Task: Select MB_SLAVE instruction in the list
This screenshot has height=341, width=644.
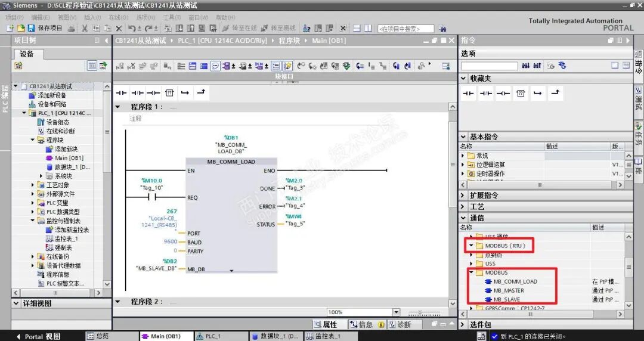Action: pos(506,299)
